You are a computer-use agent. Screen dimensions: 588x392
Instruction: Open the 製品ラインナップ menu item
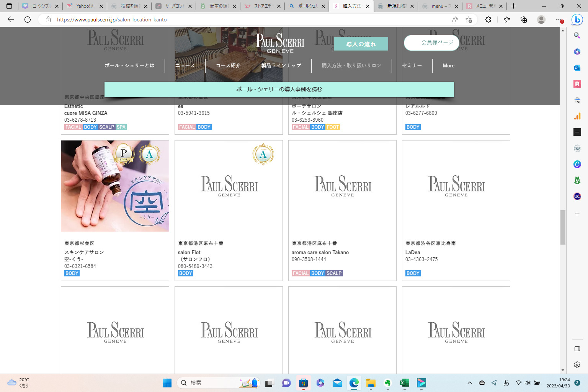pyautogui.click(x=281, y=65)
